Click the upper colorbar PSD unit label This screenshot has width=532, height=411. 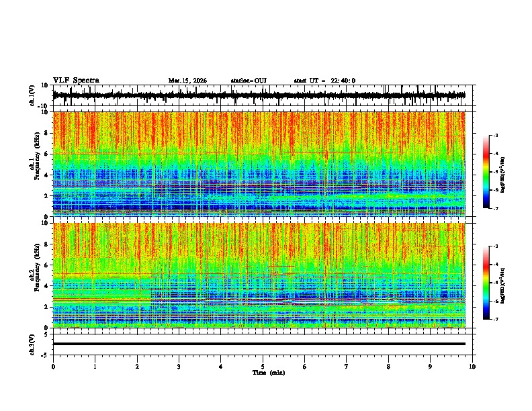point(503,175)
